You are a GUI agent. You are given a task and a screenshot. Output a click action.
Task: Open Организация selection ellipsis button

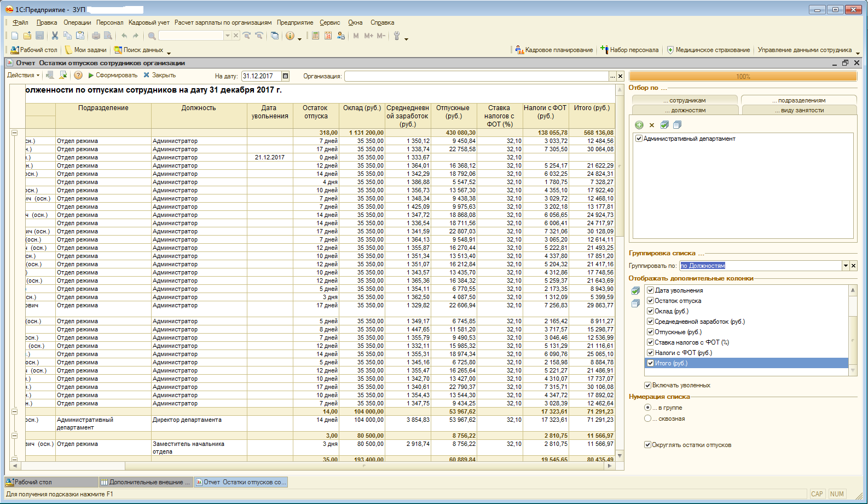612,77
